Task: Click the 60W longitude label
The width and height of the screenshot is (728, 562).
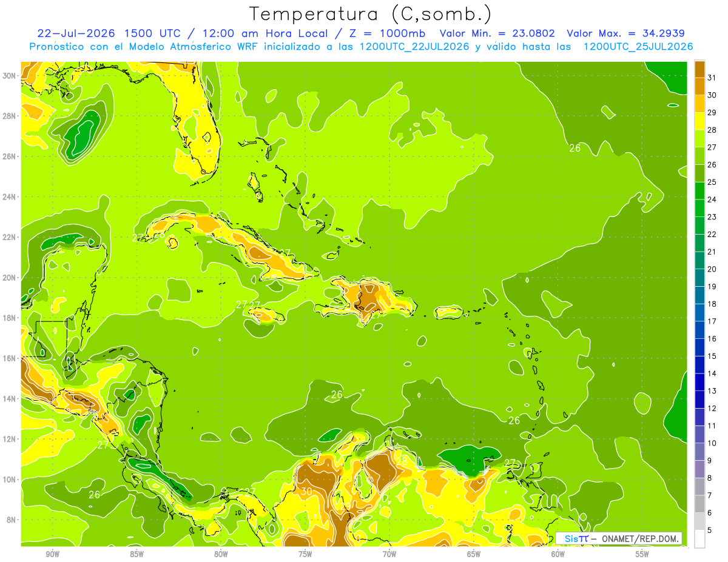Action: (558, 555)
